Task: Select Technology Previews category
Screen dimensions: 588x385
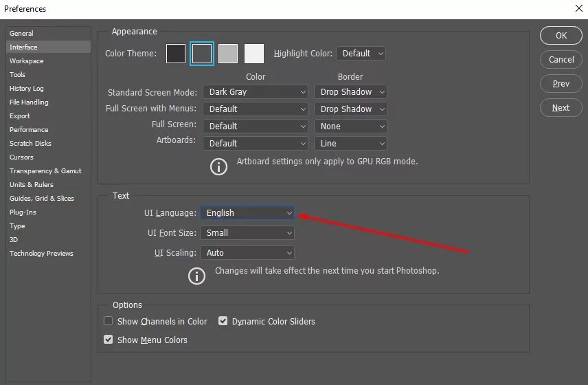Action: point(48,253)
